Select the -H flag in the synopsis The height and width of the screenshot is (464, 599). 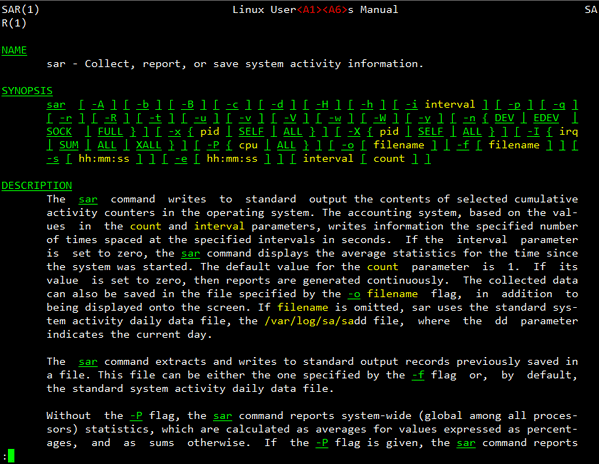point(322,105)
